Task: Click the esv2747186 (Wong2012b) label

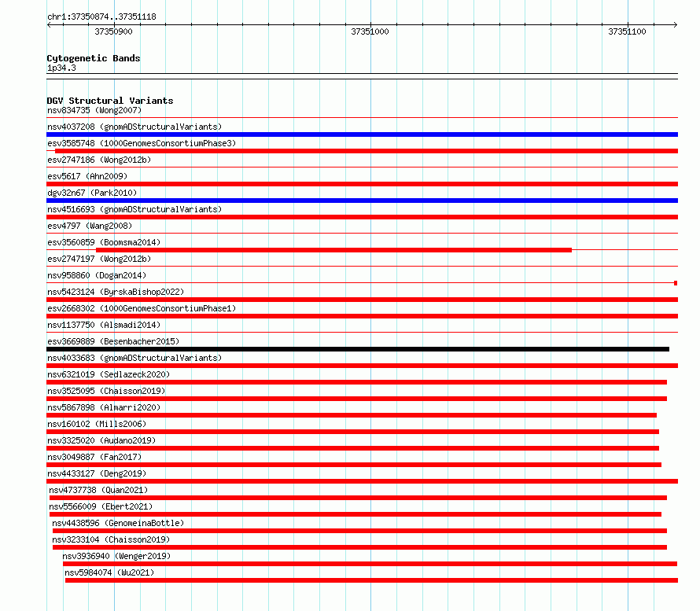Action: 99,160
